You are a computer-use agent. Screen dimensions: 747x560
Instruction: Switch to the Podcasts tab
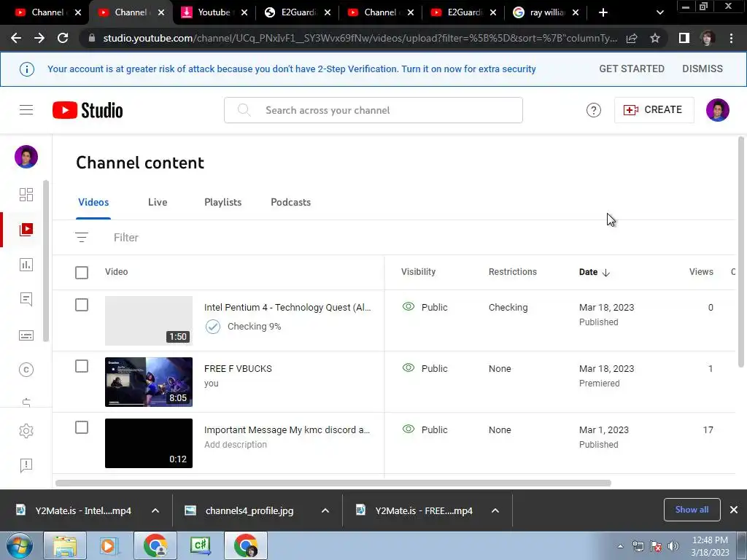(x=290, y=202)
